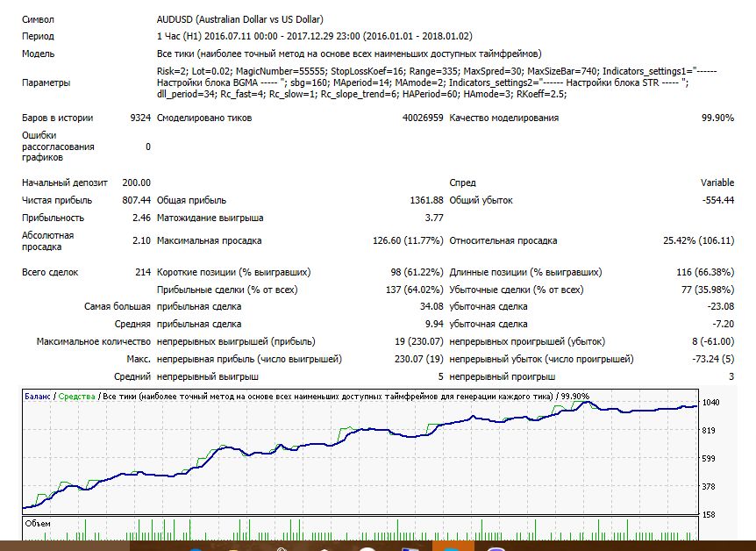Click the 'Матожидание выигрыша' label
This screenshot has height=551, width=756.
click(210, 218)
